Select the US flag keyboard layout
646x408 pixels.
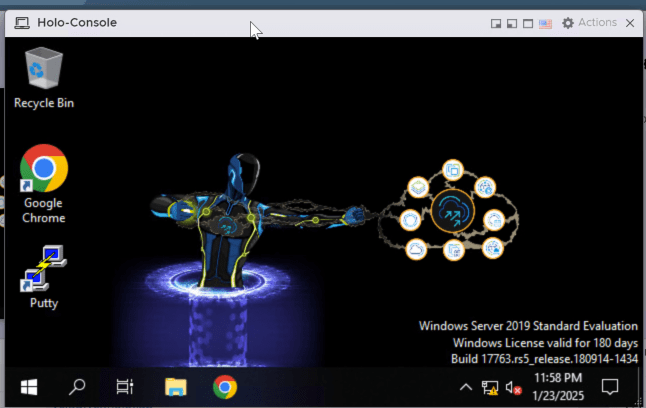click(x=545, y=23)
